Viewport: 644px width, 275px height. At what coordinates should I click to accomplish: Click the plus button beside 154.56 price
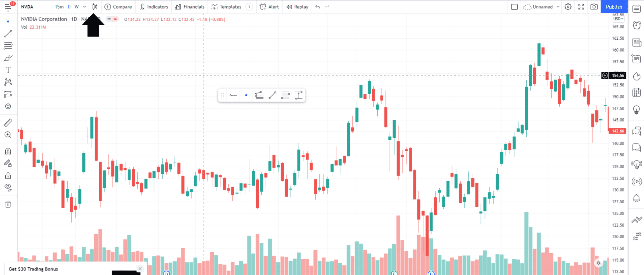click(x=605, y=76)
